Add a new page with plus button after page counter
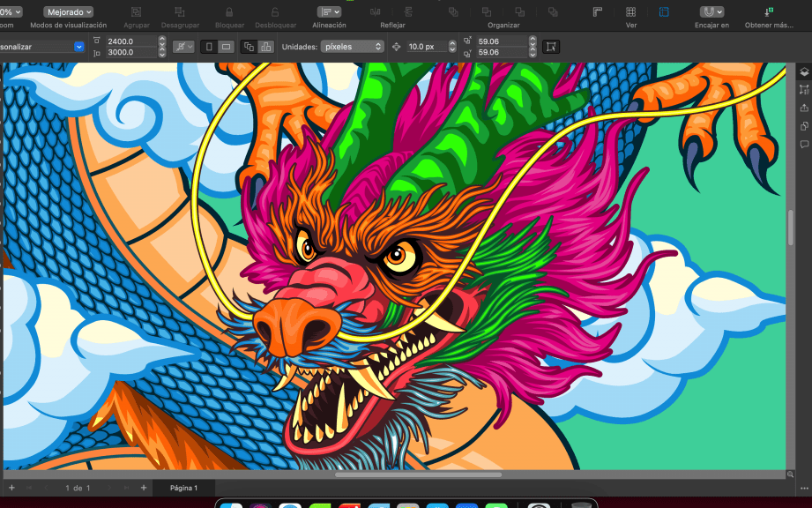 tap(142, 488)
